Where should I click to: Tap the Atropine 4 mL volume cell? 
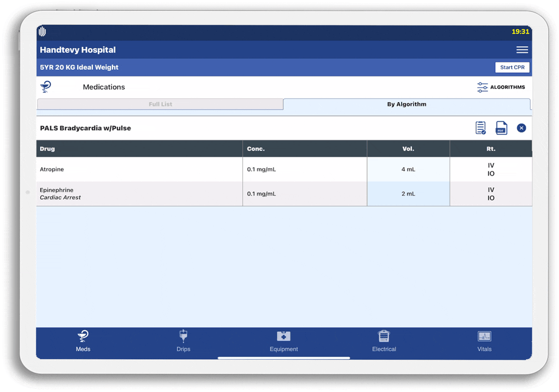point(408,170)
